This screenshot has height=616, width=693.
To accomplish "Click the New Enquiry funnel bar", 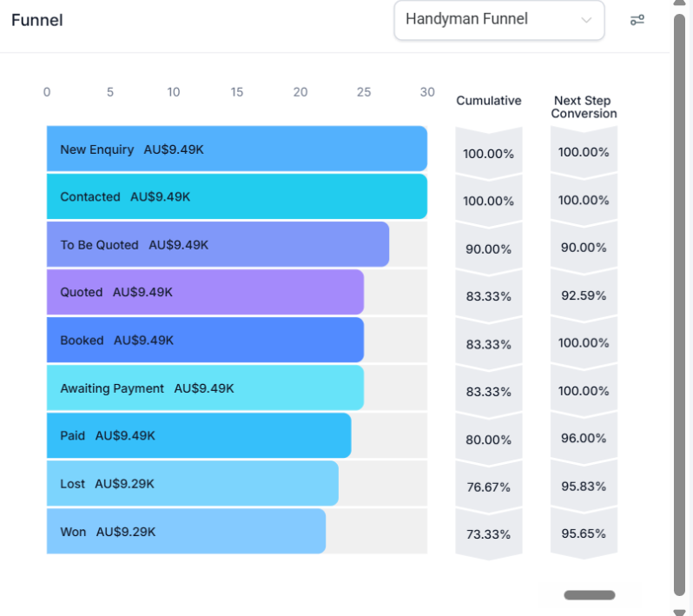I will click(x=237, y=149).
